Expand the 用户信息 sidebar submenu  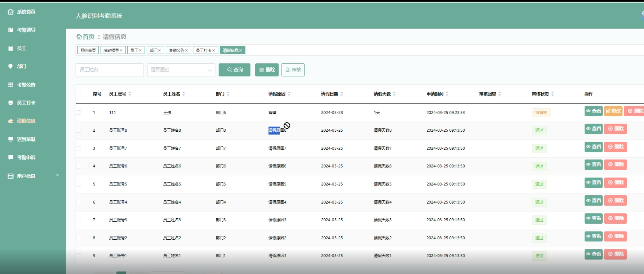(57, 175)
